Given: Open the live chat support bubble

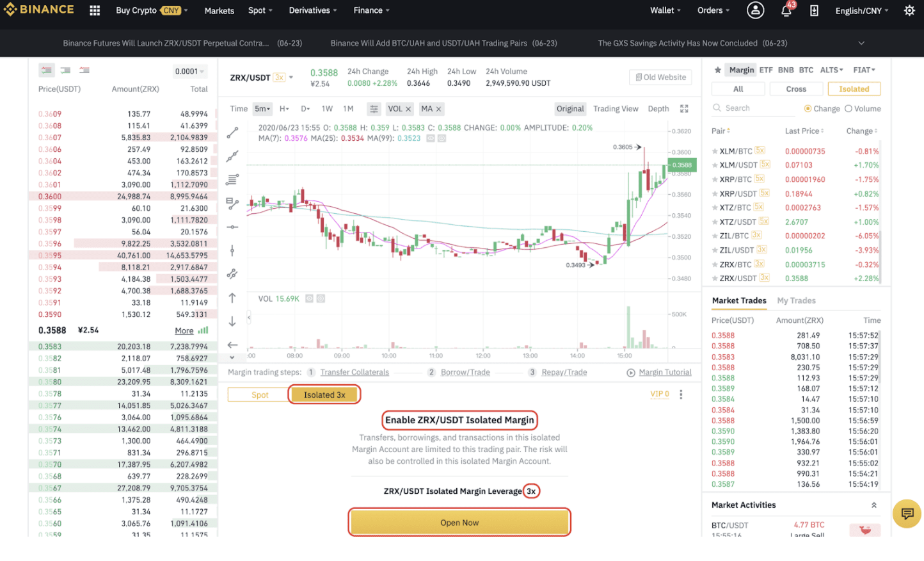Looking at the screenshot, I should pyautogui.click(x=907, y=514).
